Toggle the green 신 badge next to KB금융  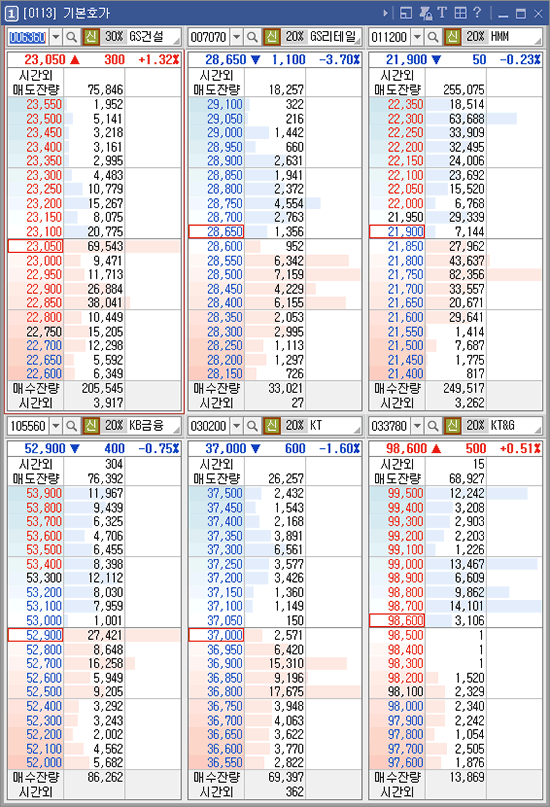[x=91, y=426]
